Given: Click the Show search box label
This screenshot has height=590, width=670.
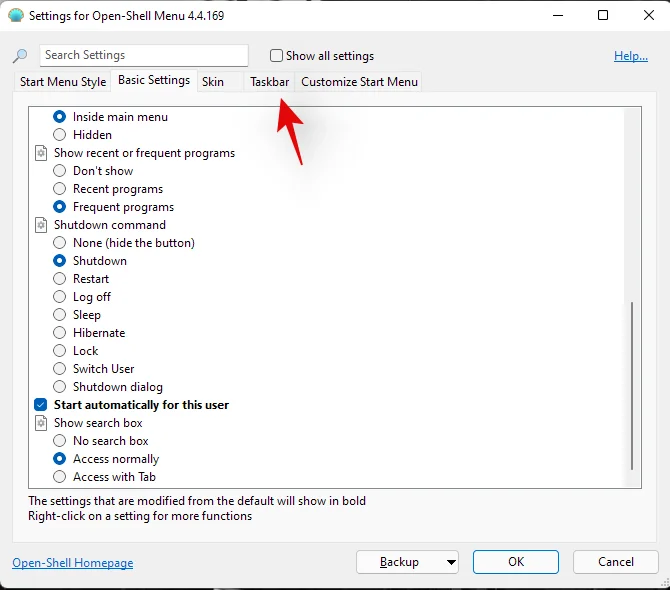Looking at the screenshot, I should click(98, 423).
